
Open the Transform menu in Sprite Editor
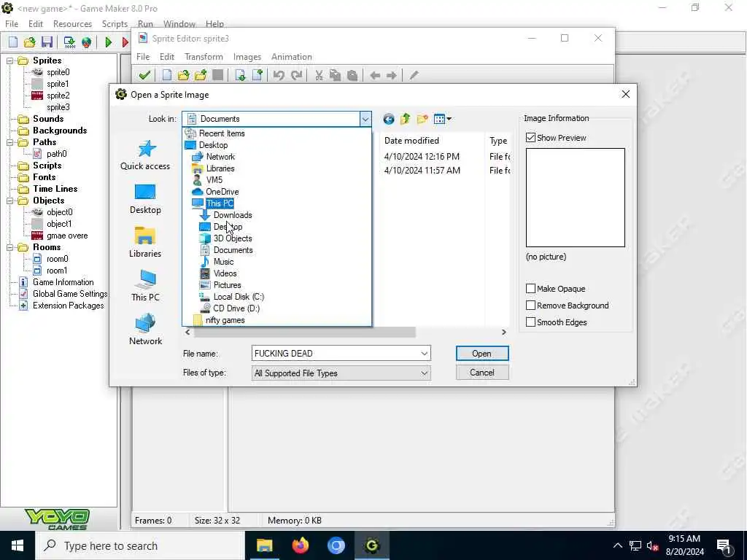click(204, 57)
